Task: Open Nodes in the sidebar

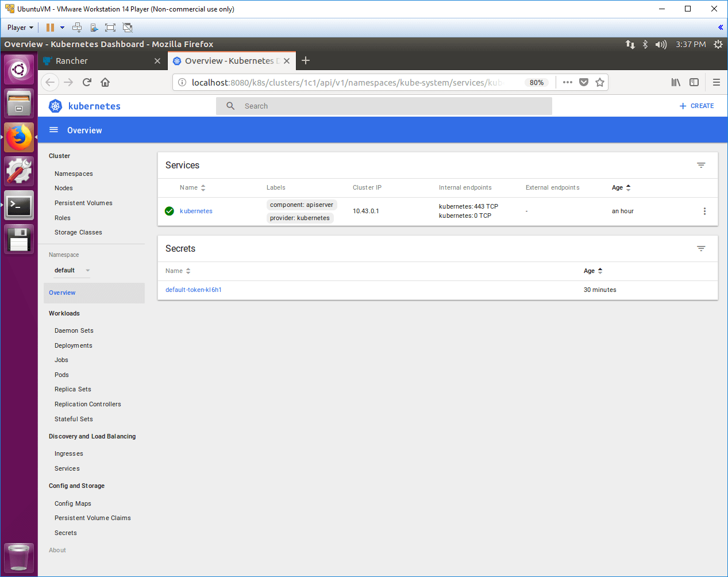Action: pyautogui.click(x=64, y=188)
